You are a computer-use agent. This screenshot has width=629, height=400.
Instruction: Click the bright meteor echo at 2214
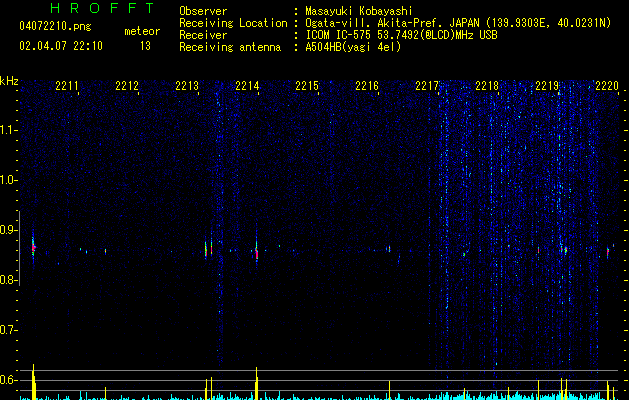coord(257,251)
